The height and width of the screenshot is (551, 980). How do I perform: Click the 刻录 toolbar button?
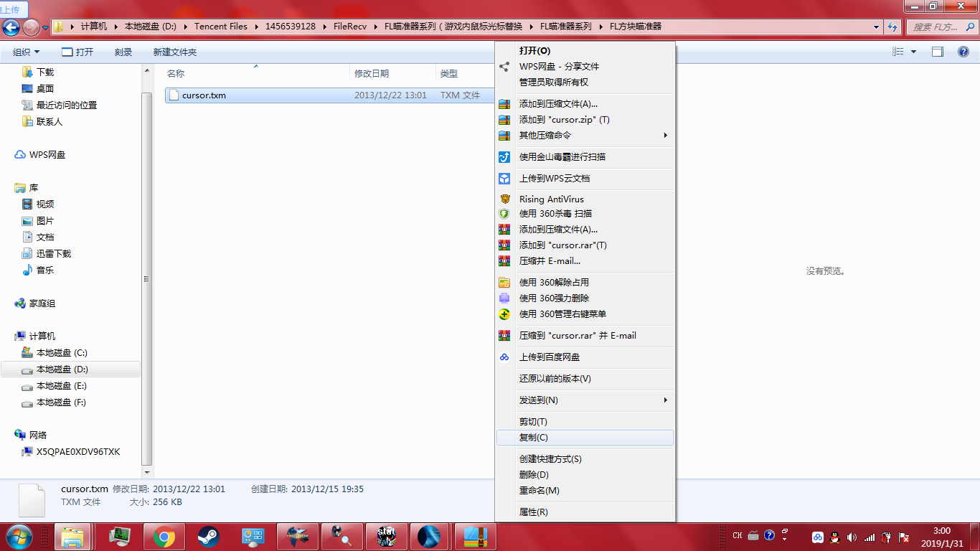point(123,52)
